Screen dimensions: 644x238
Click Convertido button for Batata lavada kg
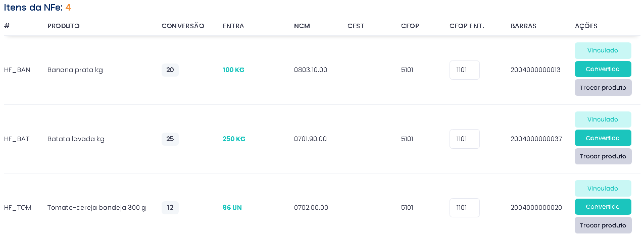(603, 138)
